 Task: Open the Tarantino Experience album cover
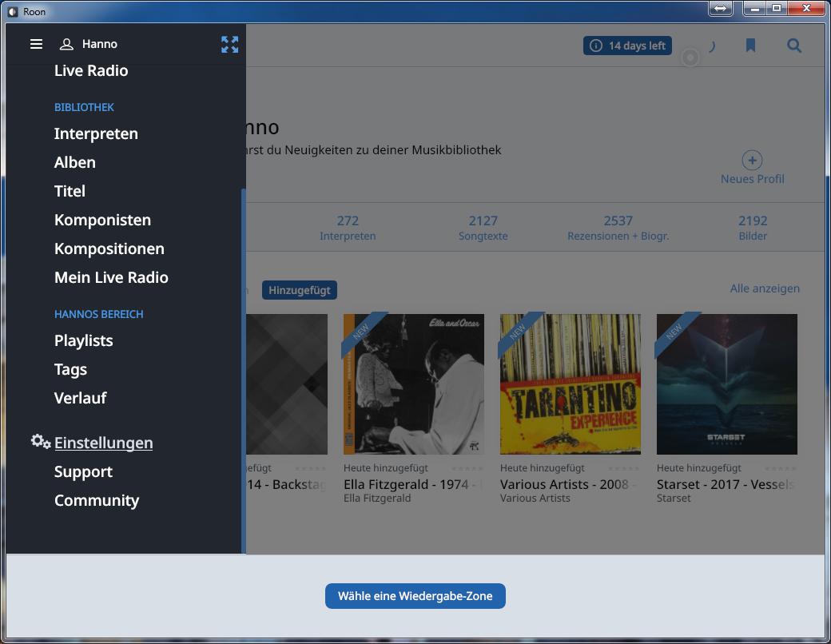point(571,384)
